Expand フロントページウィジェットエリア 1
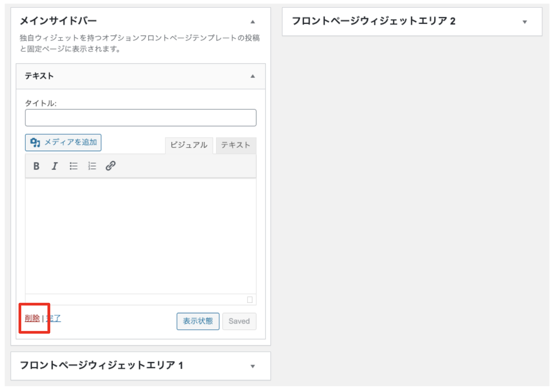Image resolution: width=557 pixels, height=392 pixels. [253, 366]
